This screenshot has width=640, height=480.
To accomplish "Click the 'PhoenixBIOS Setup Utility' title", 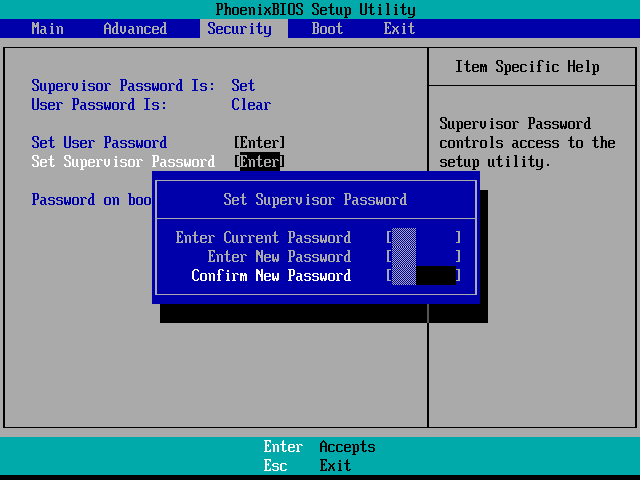I will (316, 9).
